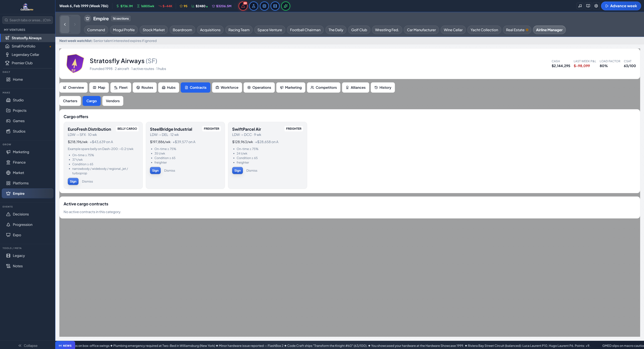Click Advance week button
This screenshot has height=349, width=644.
coord(621,6)
